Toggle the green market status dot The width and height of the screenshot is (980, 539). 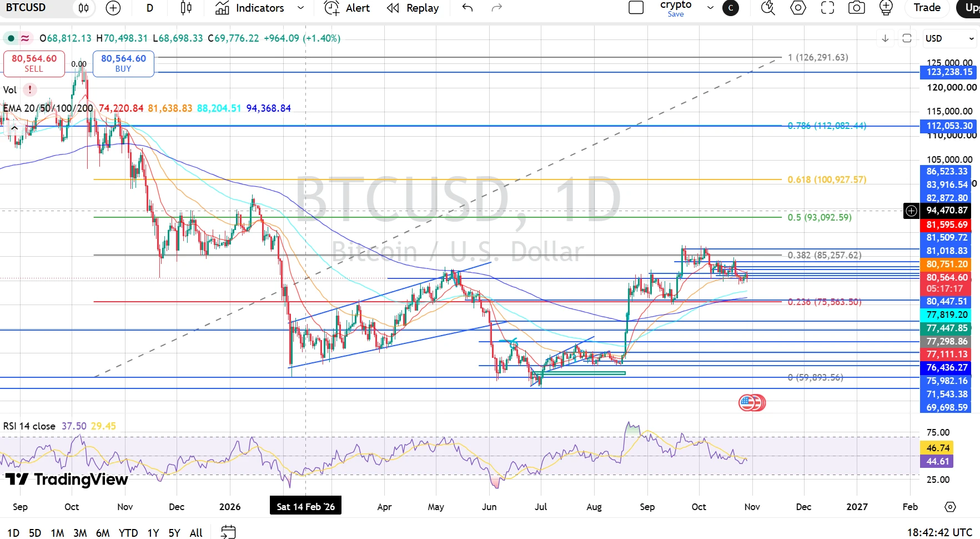click(11, 38)
